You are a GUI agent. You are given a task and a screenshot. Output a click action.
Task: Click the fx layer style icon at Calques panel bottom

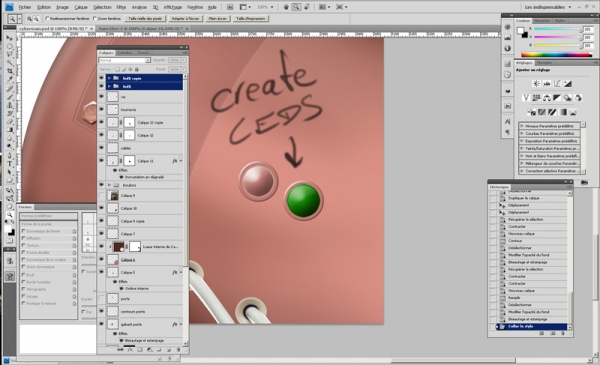[130, 349]
